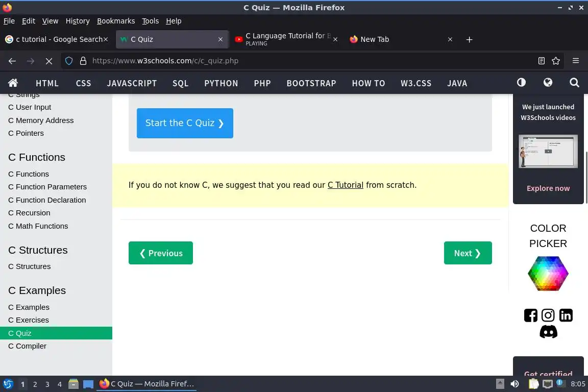Open the Tools menu
This screenshot has height=392, width=588.
click(151, 21)
